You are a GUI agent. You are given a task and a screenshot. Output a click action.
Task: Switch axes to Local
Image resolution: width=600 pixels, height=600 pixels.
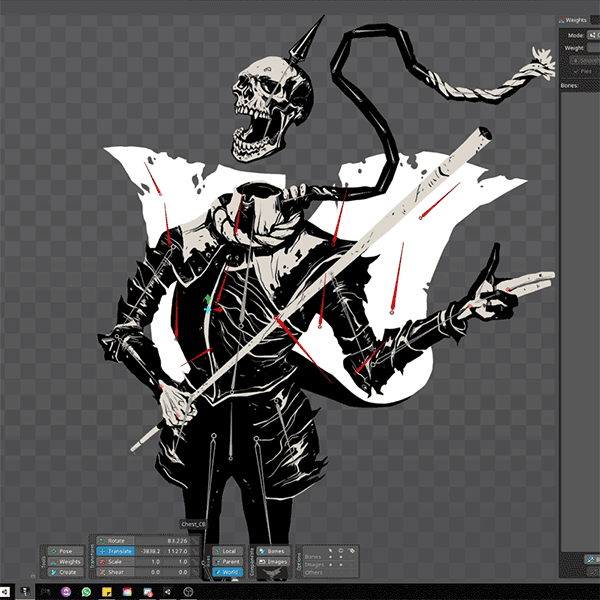[226, 551]
